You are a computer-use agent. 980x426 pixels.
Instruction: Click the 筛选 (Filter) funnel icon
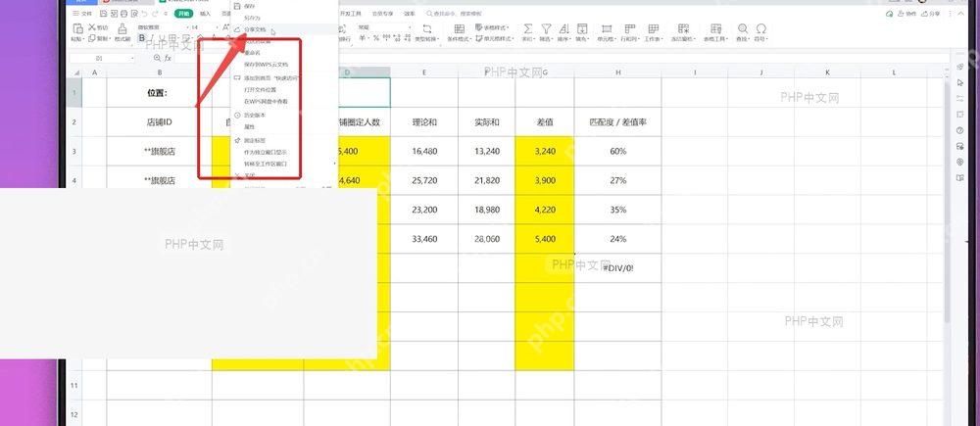tap(546, 28)
